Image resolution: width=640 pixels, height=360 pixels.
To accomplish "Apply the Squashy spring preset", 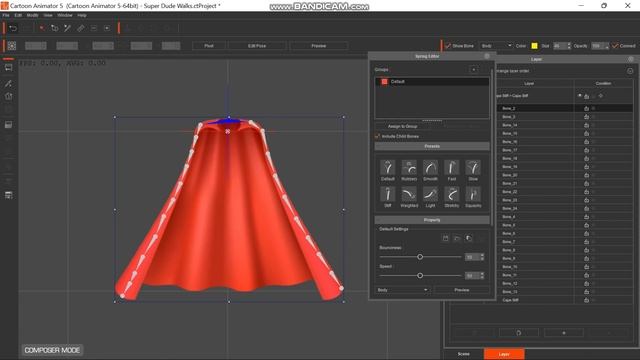I will [473, 194].
